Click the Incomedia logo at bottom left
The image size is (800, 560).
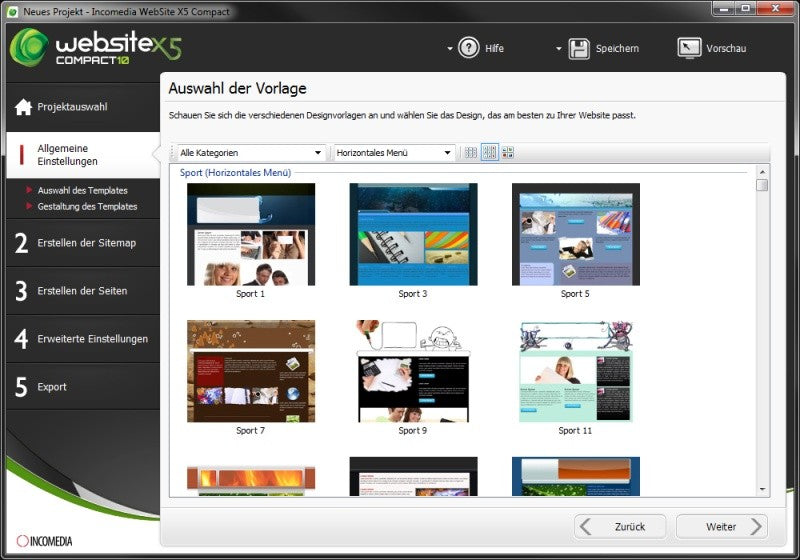[44, 541]
